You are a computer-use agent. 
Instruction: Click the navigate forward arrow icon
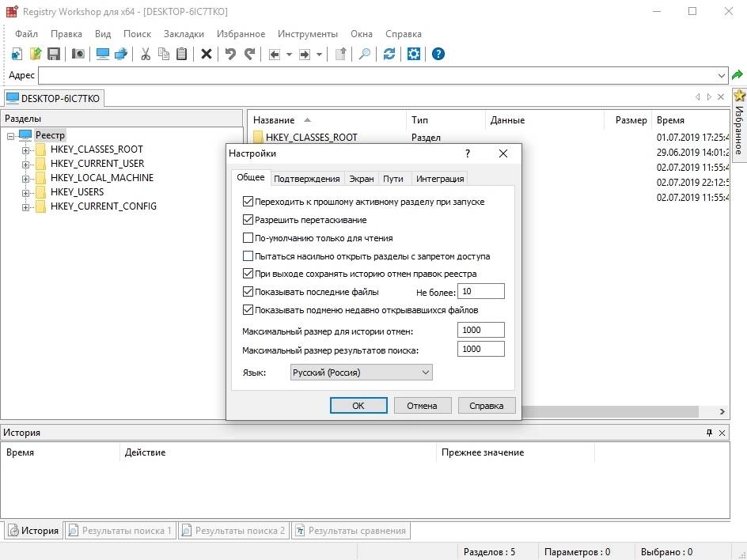pos(305,55)
